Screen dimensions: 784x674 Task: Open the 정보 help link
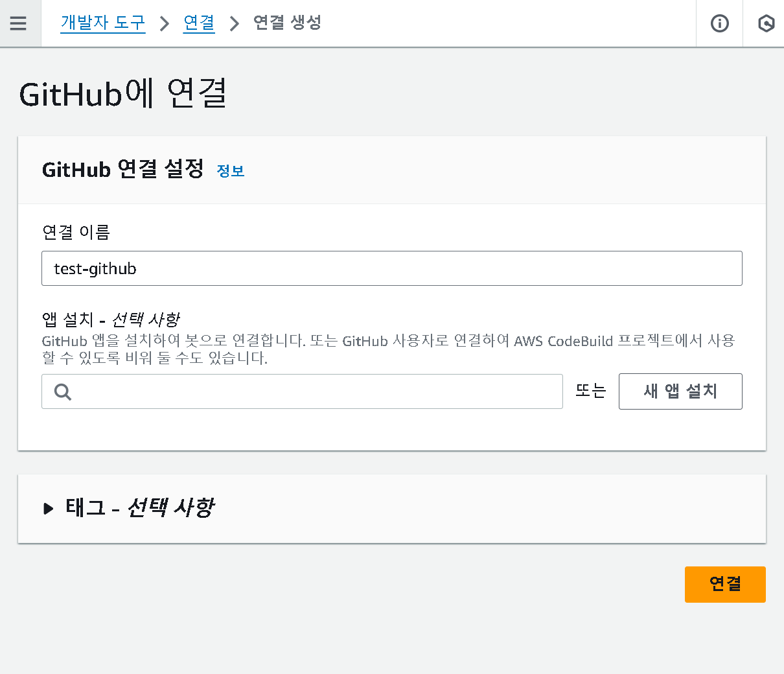pos(231,170)
